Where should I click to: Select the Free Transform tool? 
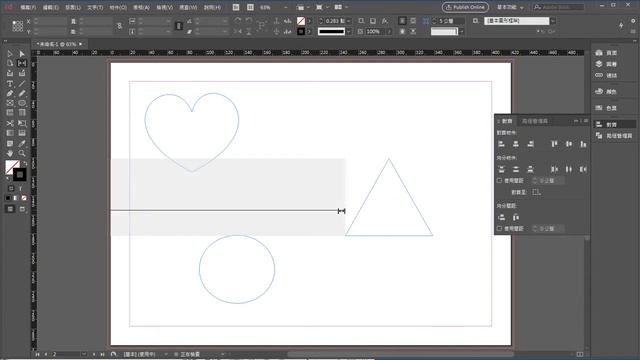click(x=22, y=123)
